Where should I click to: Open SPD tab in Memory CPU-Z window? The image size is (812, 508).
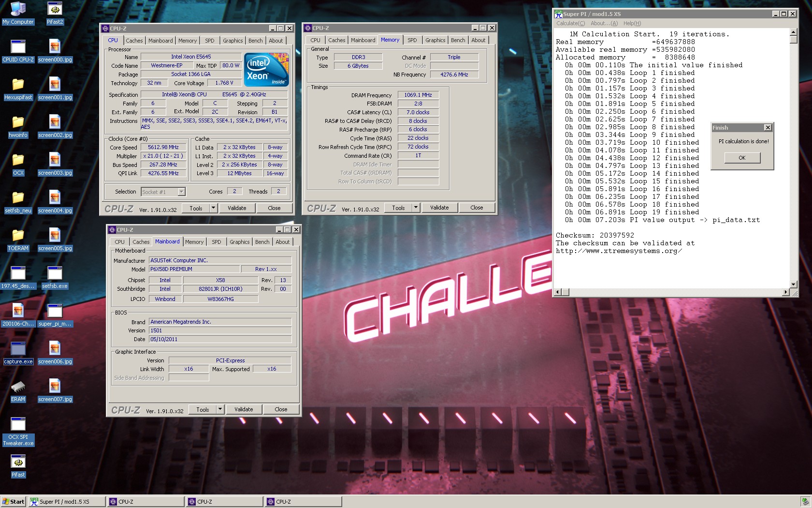(412, 40)
